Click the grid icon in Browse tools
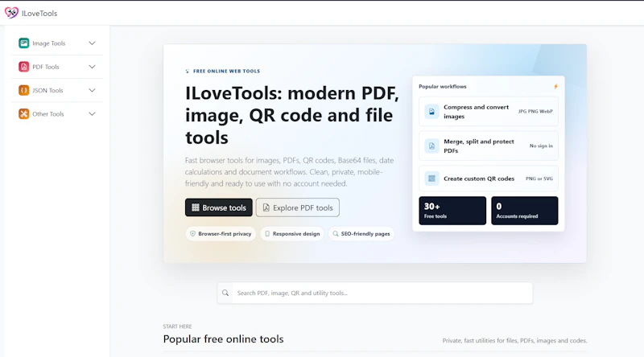The height and width of the screenshot is (357, 644). (x=196, y=207)
